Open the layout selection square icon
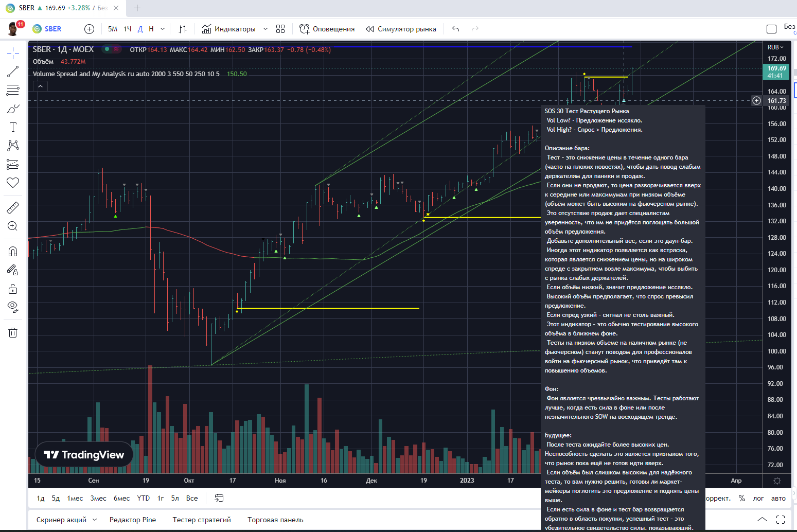The image size is (797, 532). tap(771, 29)
